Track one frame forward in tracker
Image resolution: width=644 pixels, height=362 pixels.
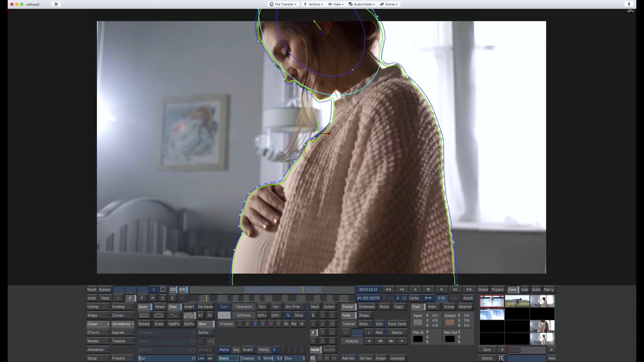(391, 341)
